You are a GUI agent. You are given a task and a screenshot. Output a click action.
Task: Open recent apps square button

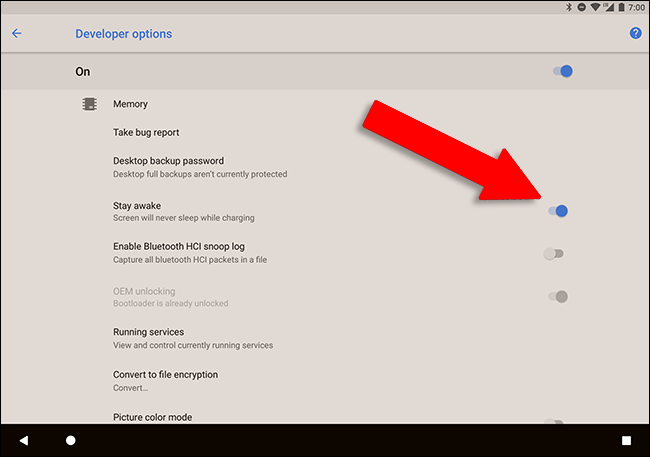(626, 440)
